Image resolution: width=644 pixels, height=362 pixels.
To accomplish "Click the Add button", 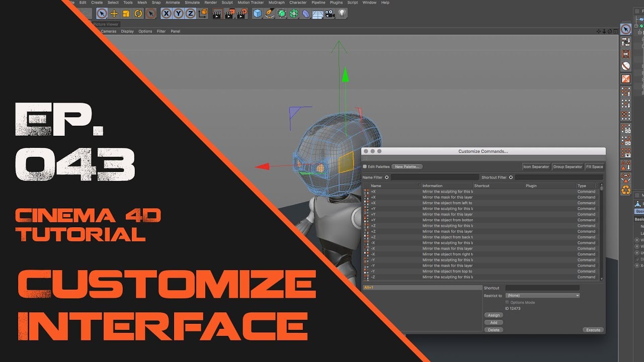I will [494, 323].
